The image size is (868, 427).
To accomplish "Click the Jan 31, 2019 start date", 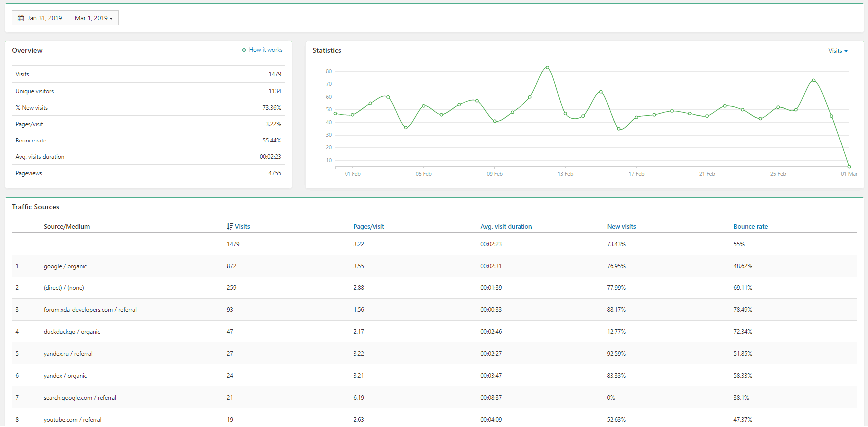I will tap(45, 18).
